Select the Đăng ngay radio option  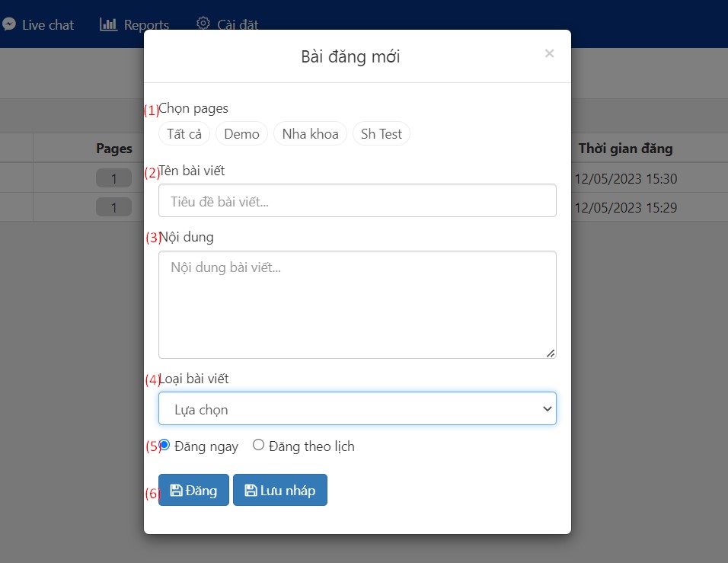(x=164, y=445)
